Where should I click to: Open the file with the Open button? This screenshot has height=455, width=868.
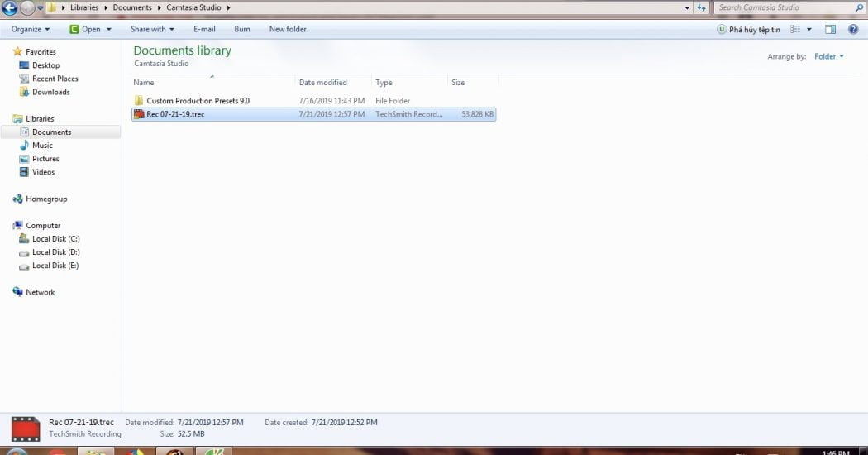coord(85,30)
